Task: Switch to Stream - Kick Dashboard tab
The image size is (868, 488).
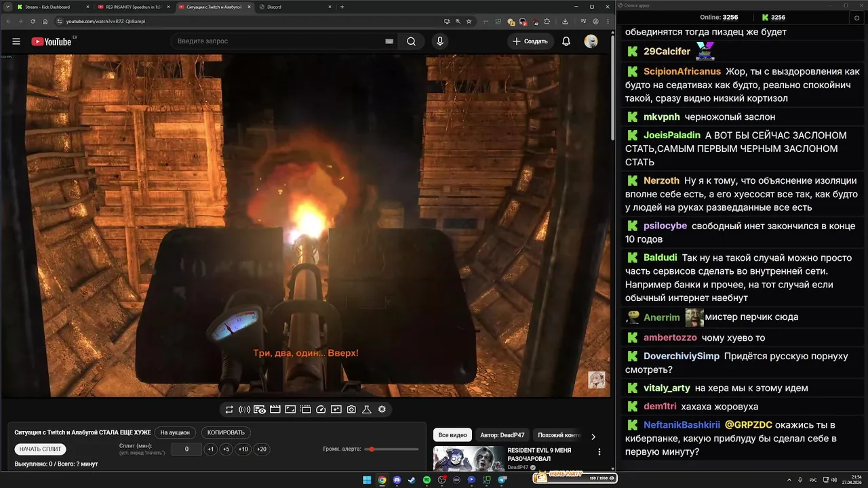Action: [53, 7]
